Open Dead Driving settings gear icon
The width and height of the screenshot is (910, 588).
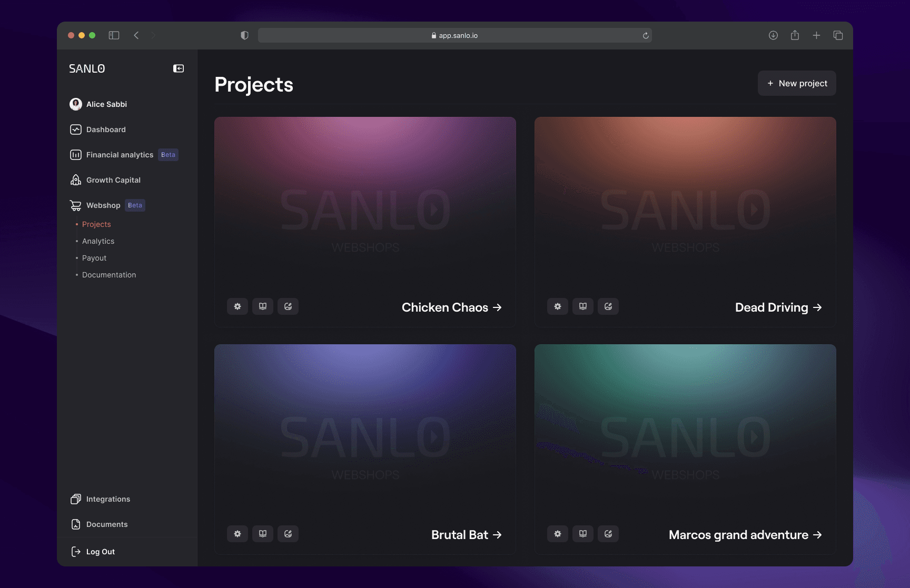tap(558, 306)
